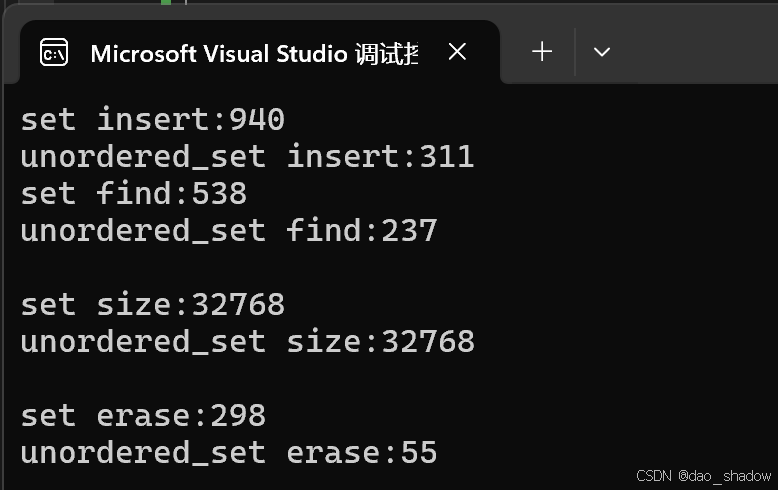
Task: Click the 'set size:32768' output line
Action: [153, 305]
